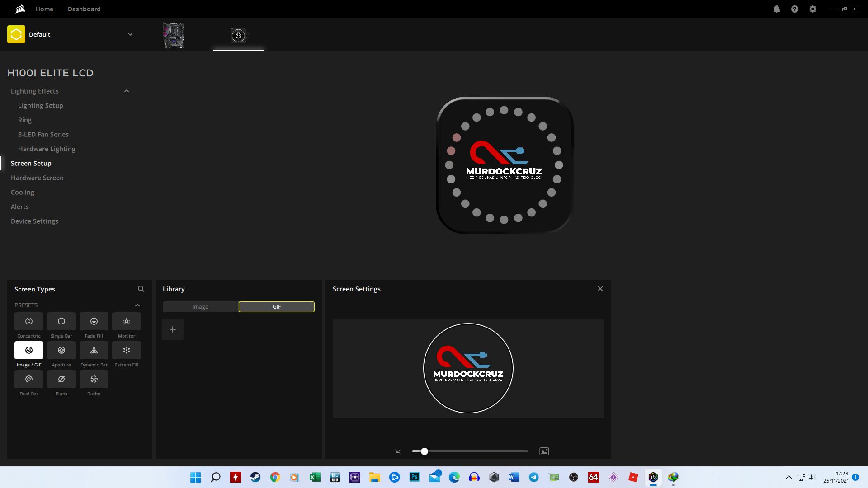The image size is (868, 488).
Task: Pick the Aperture screen preset
Action: tap(61, 350)
